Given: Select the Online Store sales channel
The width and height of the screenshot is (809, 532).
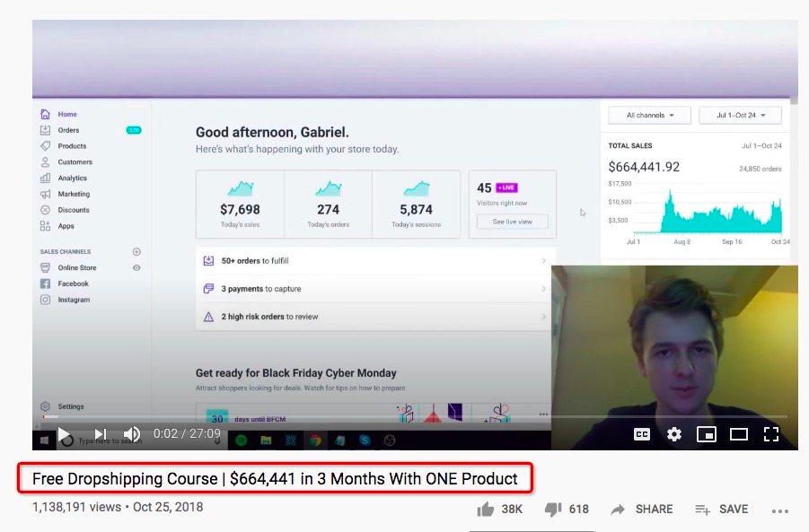Looking at the screenshot, I should [x=77, y=268].
